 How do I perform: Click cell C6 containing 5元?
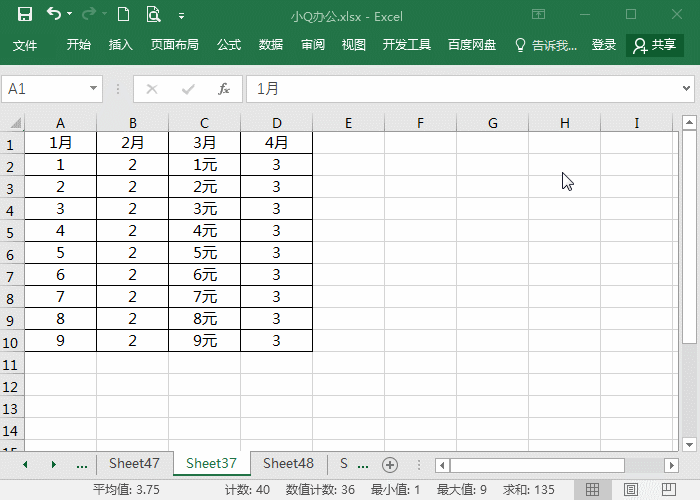[204, 253]
